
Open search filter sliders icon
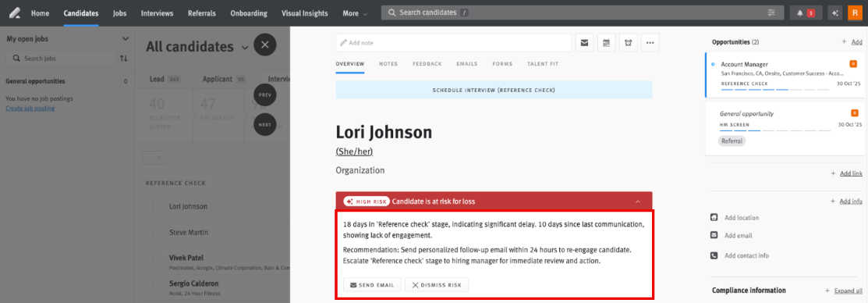pyautogui.click(x=771, y=12)
